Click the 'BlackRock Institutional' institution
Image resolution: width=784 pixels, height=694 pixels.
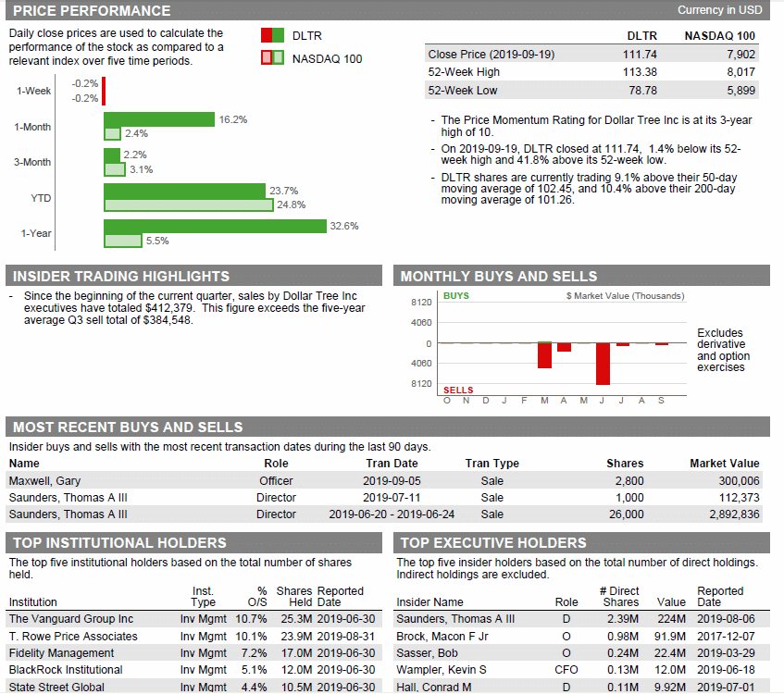pyautogui.click(x=66, y=670)
